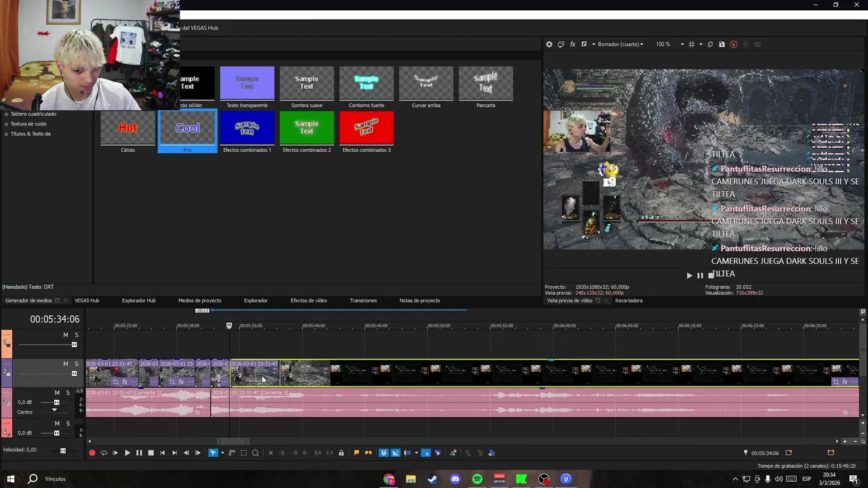Start recording with the red Record button
This screenshot has width=868, height=488.
coord(92,453)
